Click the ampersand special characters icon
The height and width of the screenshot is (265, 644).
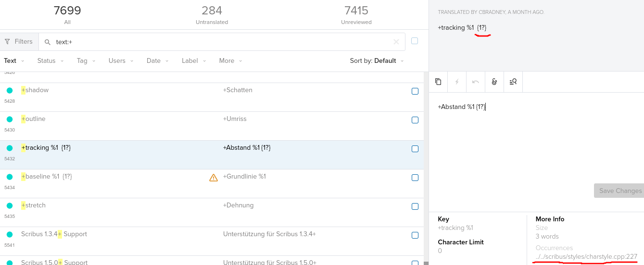tap(494, 82)
